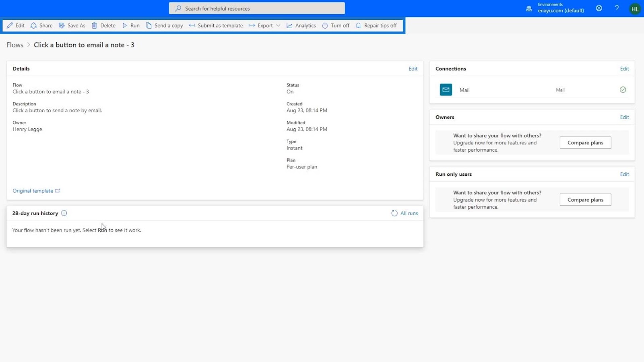Click the Per-user plan text
644x362 pixels.
point(302,167)
